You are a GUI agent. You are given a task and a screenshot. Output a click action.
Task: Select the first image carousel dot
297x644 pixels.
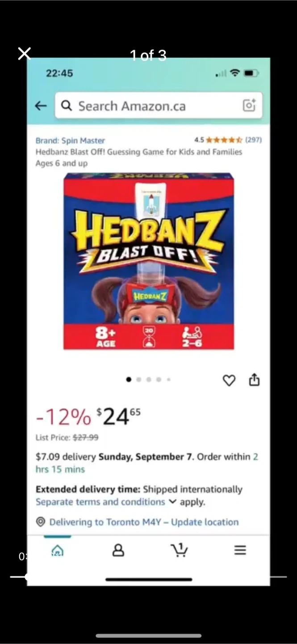click(129, 379)
